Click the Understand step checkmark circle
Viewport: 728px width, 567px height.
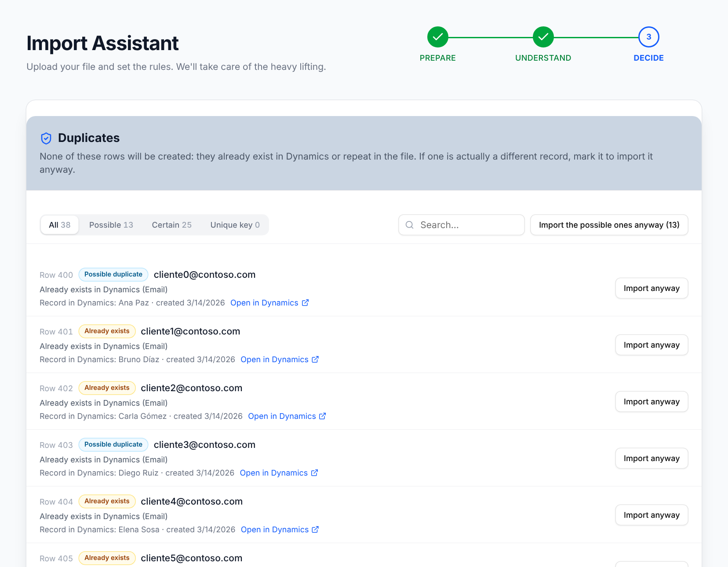pyautogui.click(x=543, y=37)
